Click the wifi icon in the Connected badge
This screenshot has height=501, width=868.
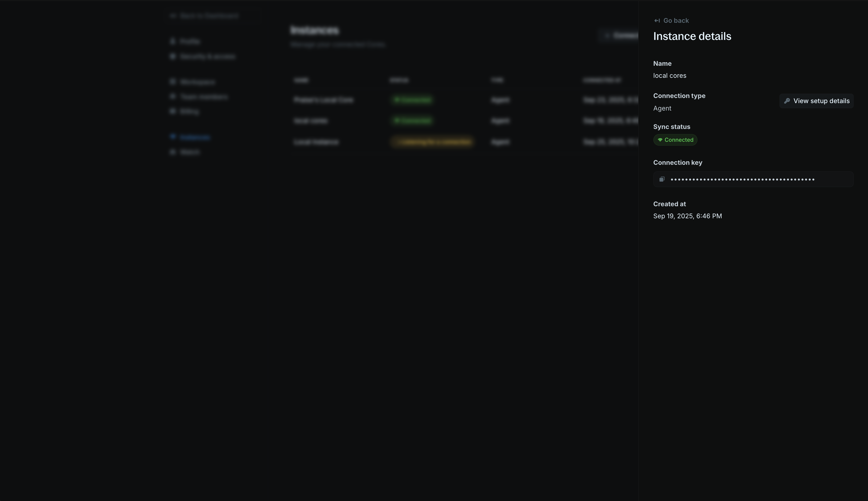click(660, 140)
